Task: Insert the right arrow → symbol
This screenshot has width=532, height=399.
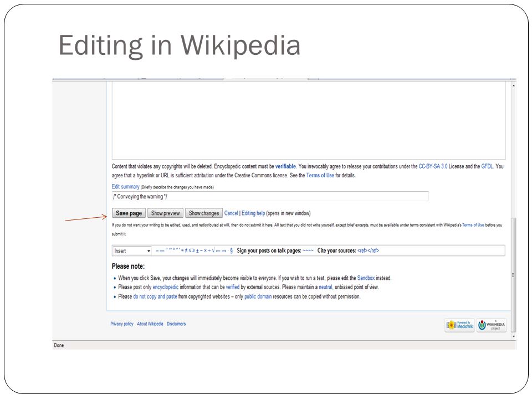Action: [x=223, y=250]
